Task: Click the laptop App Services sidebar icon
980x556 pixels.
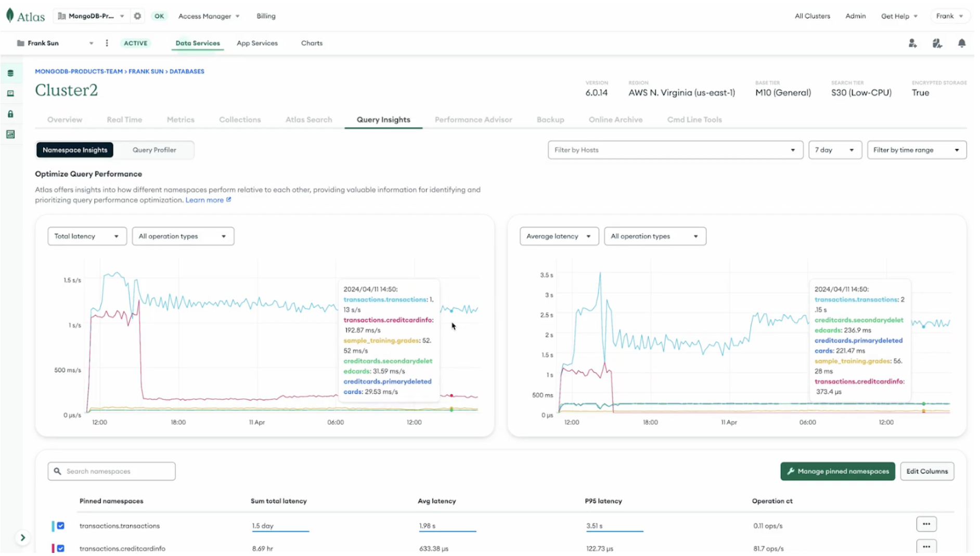Action: click(10, 94)
